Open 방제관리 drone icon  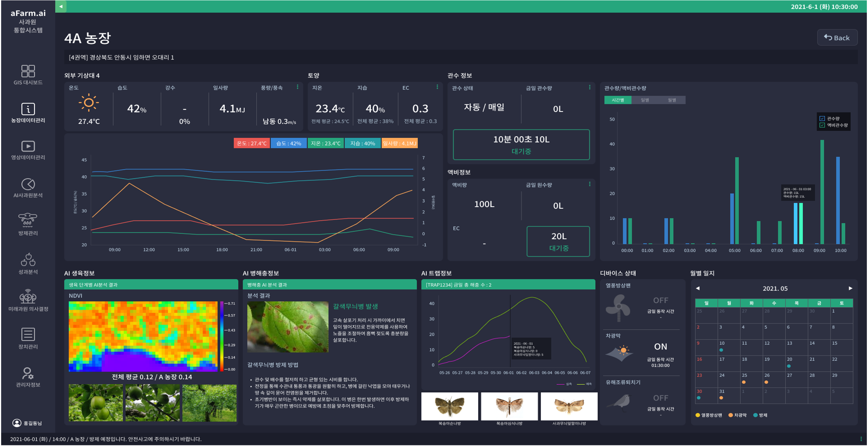28,220
